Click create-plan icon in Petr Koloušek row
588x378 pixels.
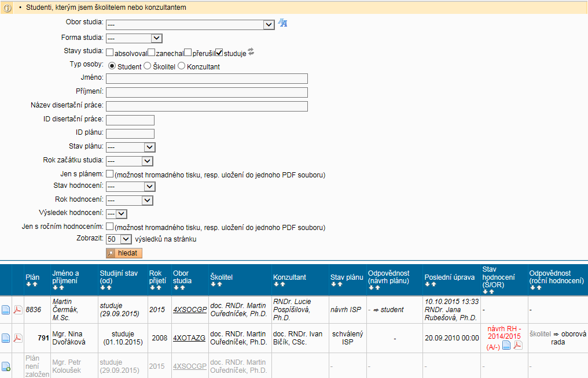[6, 366]
